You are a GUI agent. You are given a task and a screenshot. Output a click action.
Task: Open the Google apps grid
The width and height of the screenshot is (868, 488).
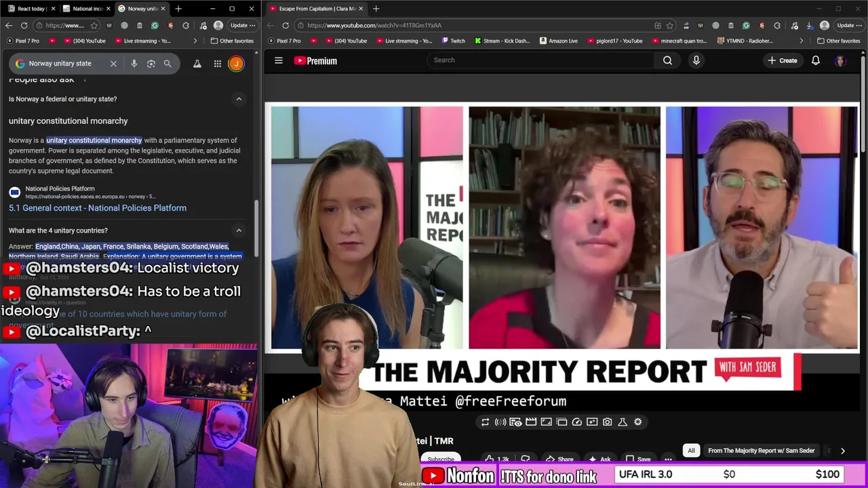(x=218, y=64)
